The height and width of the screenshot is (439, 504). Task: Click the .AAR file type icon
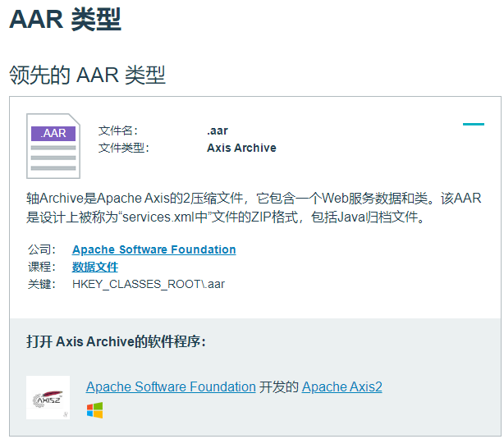[53, 146]
